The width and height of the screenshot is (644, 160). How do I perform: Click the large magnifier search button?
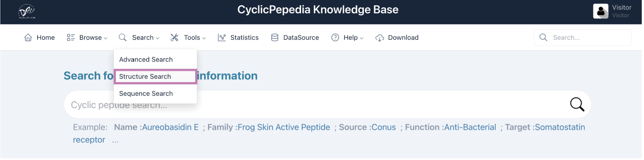(x=577, y=105)
